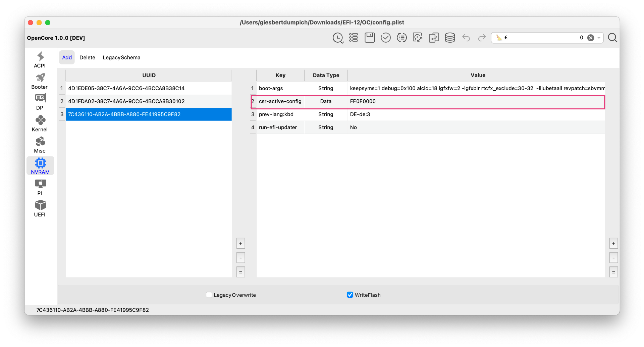Enable the LegacyOverwrite checkbox
Screen dimensions: 644x347
[x=209, y=295]
